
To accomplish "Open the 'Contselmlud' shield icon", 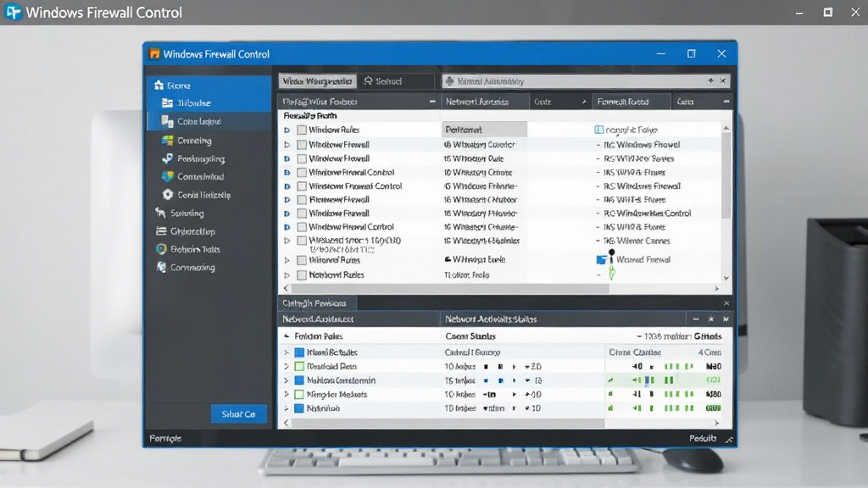I will [x=167, y=176].
